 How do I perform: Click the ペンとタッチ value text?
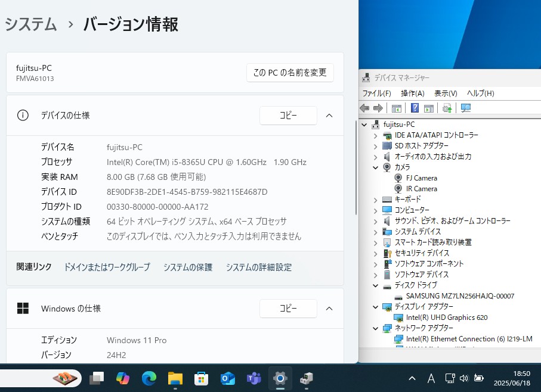[204, 237]
